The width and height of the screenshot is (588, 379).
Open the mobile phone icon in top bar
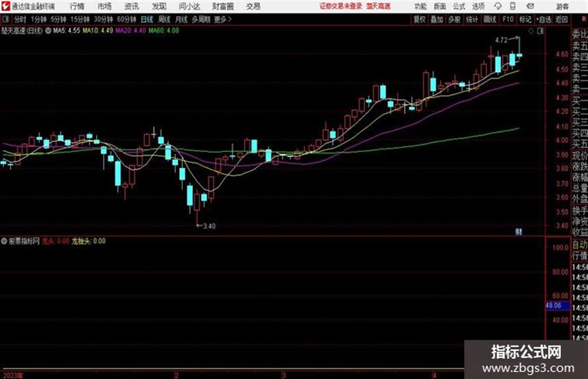pyautogui.click(x=513, y=6)
